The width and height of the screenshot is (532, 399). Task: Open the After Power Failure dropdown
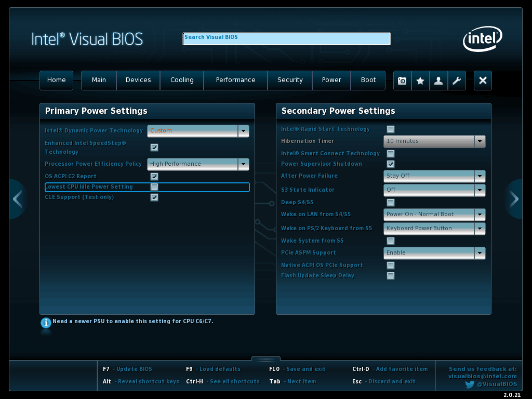point(480,176)
